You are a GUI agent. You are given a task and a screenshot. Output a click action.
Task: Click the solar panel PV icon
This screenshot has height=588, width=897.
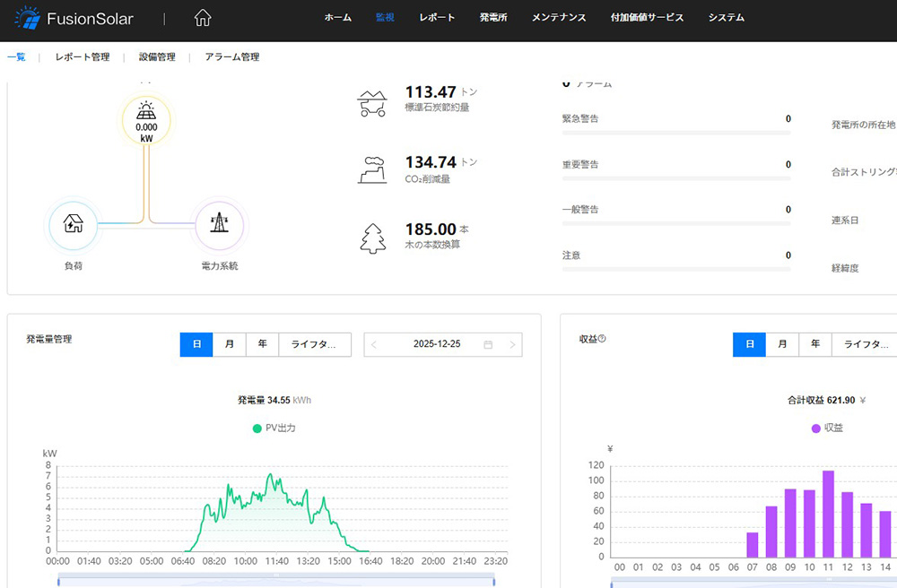point(145,111)
